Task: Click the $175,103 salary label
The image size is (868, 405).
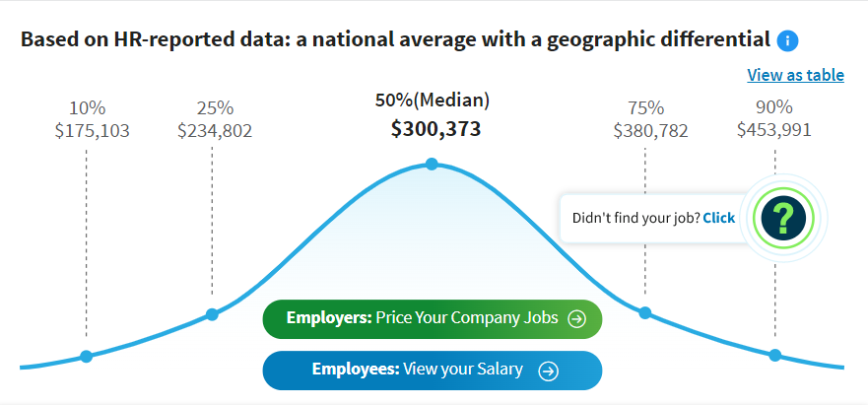Action: coord(93,130)
